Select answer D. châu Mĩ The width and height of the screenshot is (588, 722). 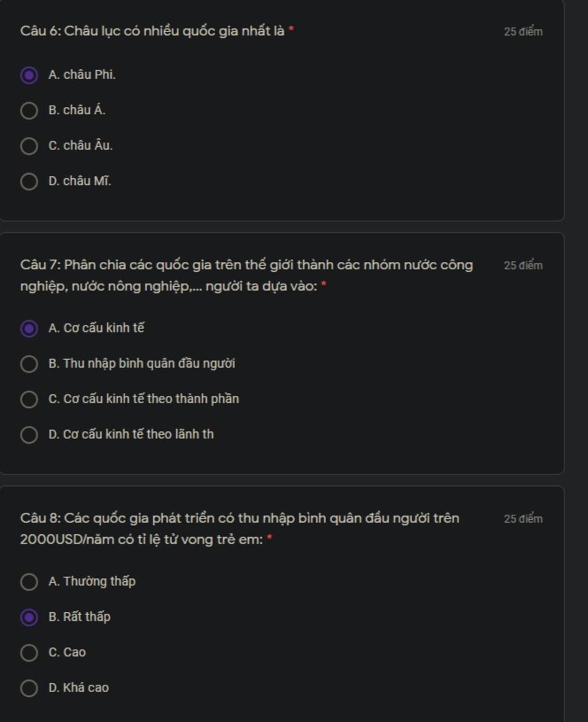[29, 182]
